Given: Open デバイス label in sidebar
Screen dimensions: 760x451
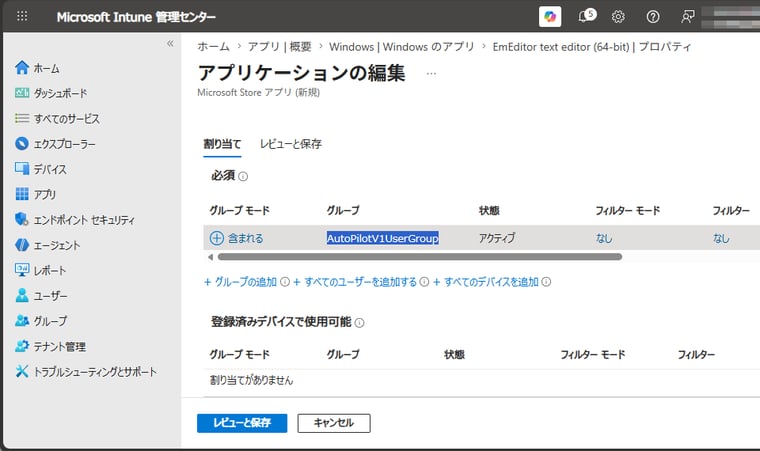Looking at the screenshot, I should 50,169.
